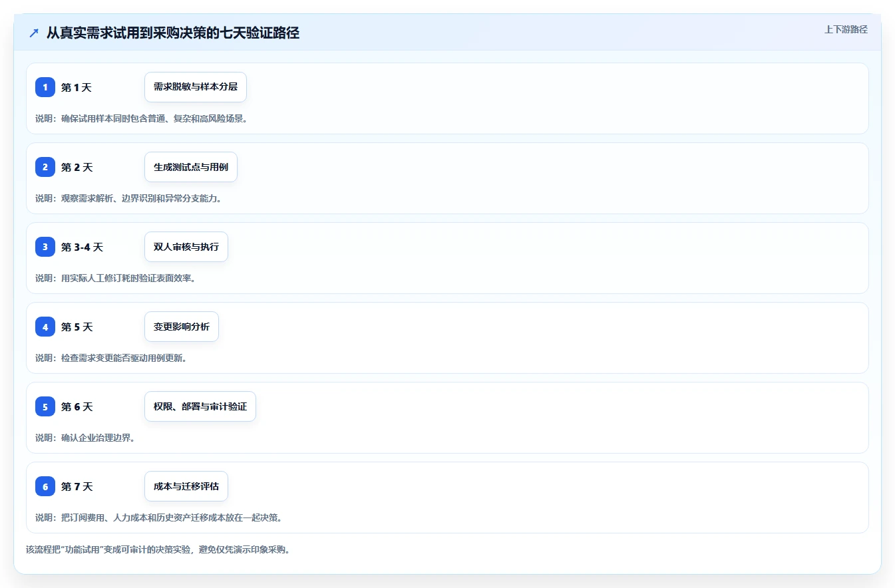Click the arrow icon beside the header title

[34, 33]
